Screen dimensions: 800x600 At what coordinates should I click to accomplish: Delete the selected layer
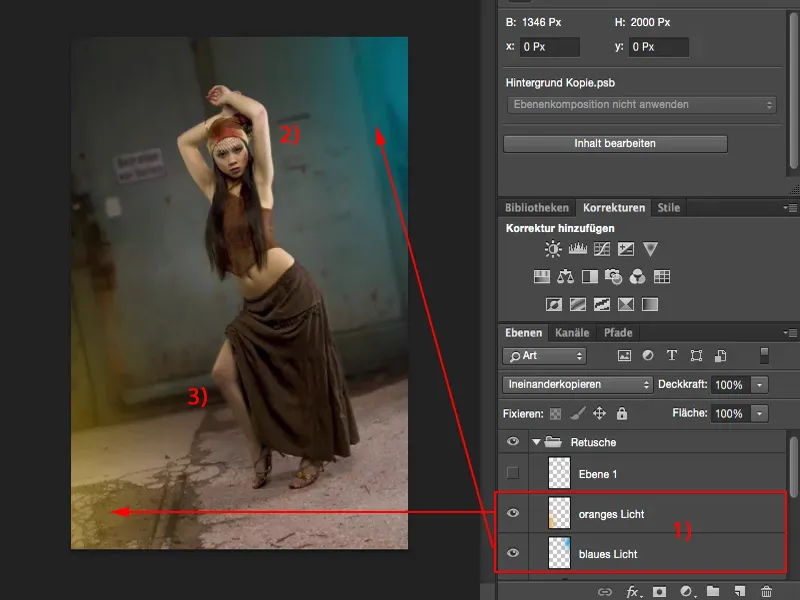click(x=766, y=591)
